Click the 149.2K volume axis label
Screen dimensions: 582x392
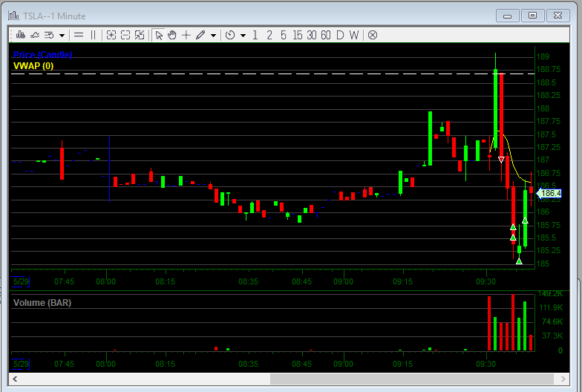click(551, 294)
